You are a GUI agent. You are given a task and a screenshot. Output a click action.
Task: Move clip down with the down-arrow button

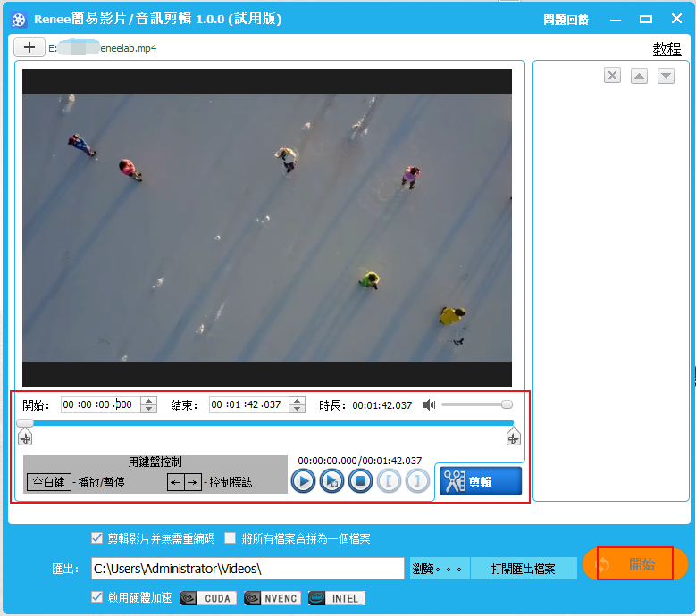[666, 75]
